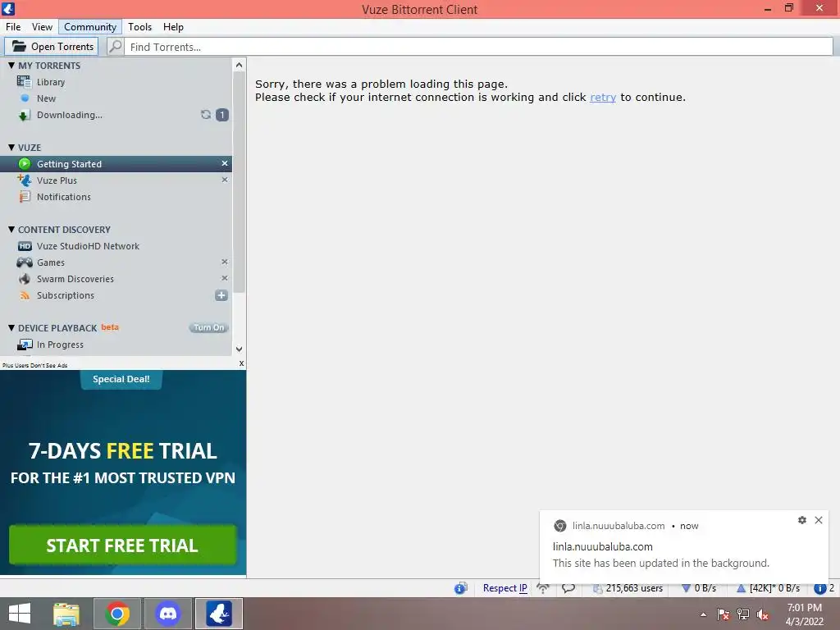Click the network icon in system tray
Screen dimensions: 840x630
pyautogui.click(x=742, y=614)
